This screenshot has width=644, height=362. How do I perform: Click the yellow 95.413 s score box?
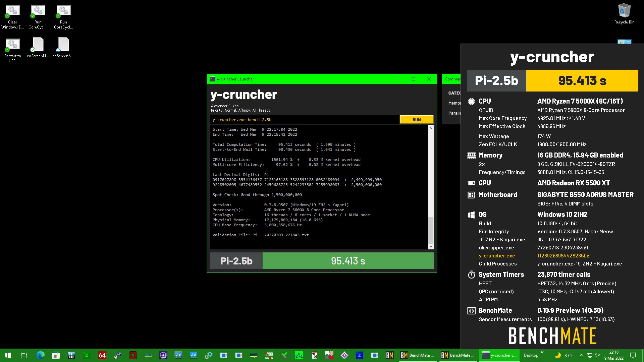click(582, 80)
